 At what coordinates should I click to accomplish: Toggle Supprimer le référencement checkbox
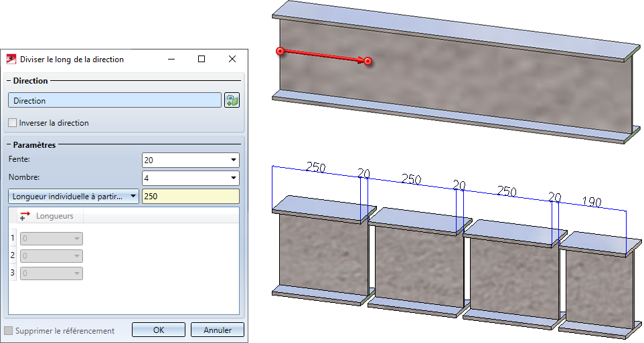pyautogui.click(x=8, y=331)
